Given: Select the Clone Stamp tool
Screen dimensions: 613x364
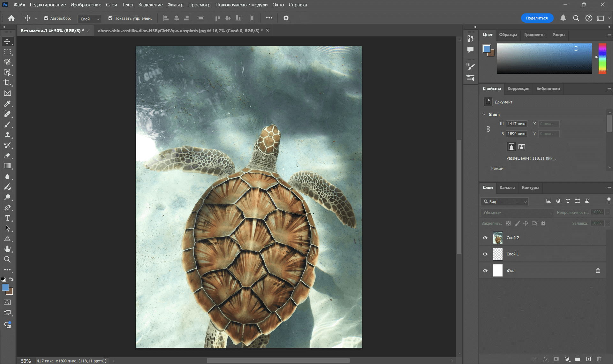Looking at the screenshot, I should tap(7, 135).
